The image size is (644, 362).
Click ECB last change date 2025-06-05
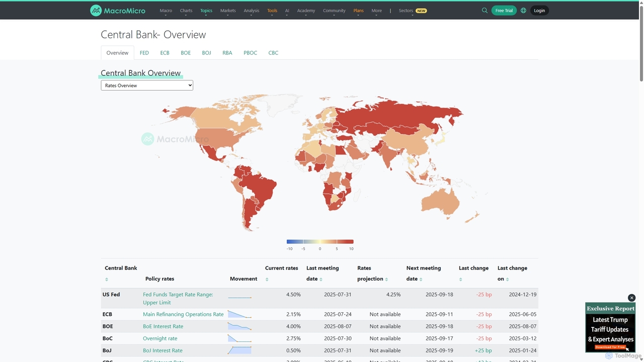(523, 314)
